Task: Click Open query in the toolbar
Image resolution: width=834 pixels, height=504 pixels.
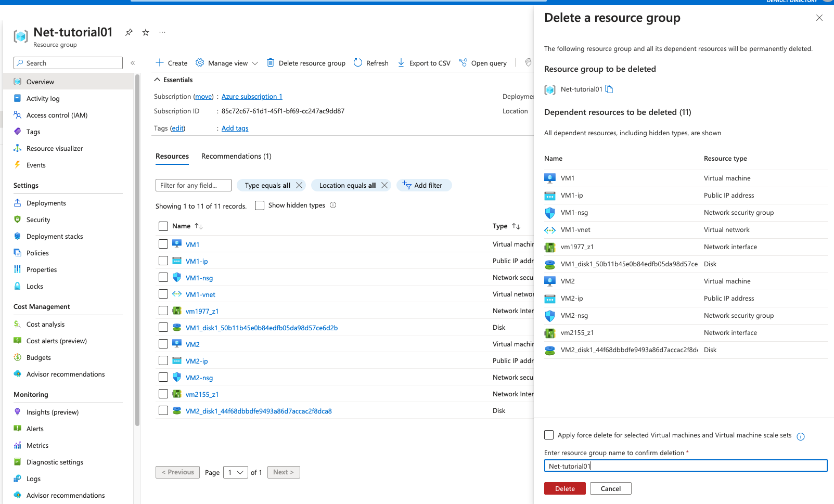Action: tap(483, 63)
